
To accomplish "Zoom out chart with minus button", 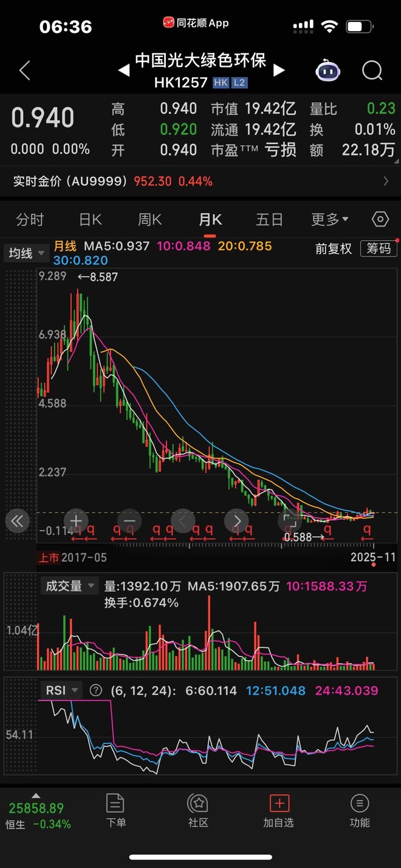I will pyautogui.click(x=129, y=521).
